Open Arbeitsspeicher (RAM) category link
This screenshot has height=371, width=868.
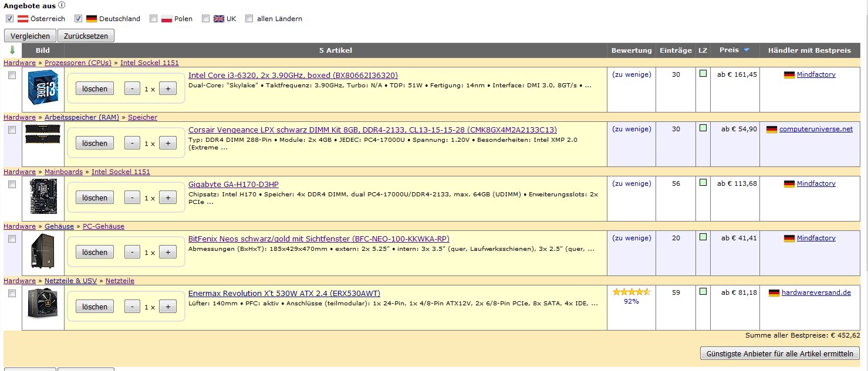tap(82, 117)
